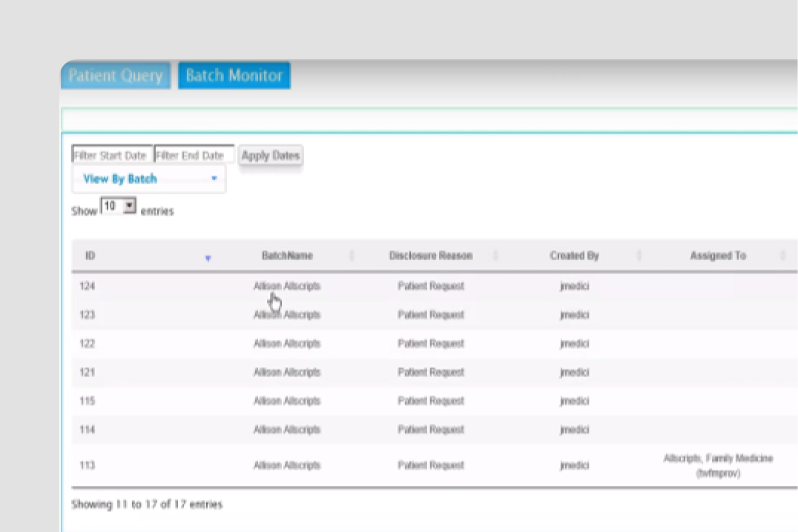Screen dimensions: 798x532
Task: Click Allison Allscripts in row 113
Action: click(287, 465)
